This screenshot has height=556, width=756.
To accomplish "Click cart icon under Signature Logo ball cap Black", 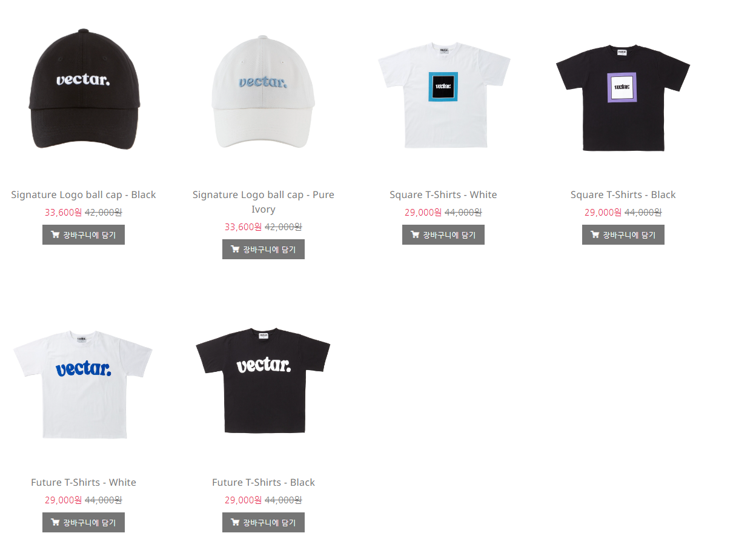I will tap(55, 235).
